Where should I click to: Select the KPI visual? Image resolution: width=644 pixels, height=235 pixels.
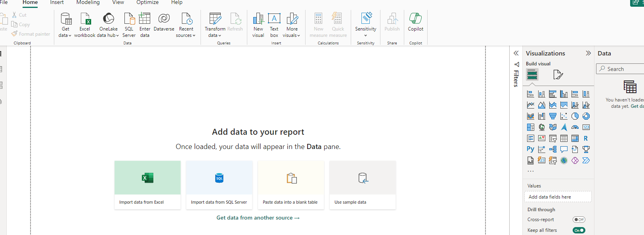pyautogui.click(x=541, y=138)
